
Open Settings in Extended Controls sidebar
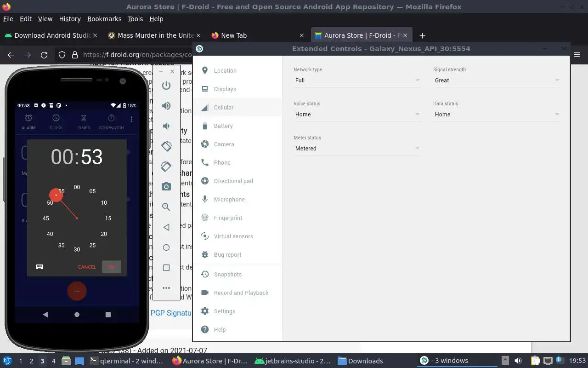pyautogui.click(x=237, y=311)
